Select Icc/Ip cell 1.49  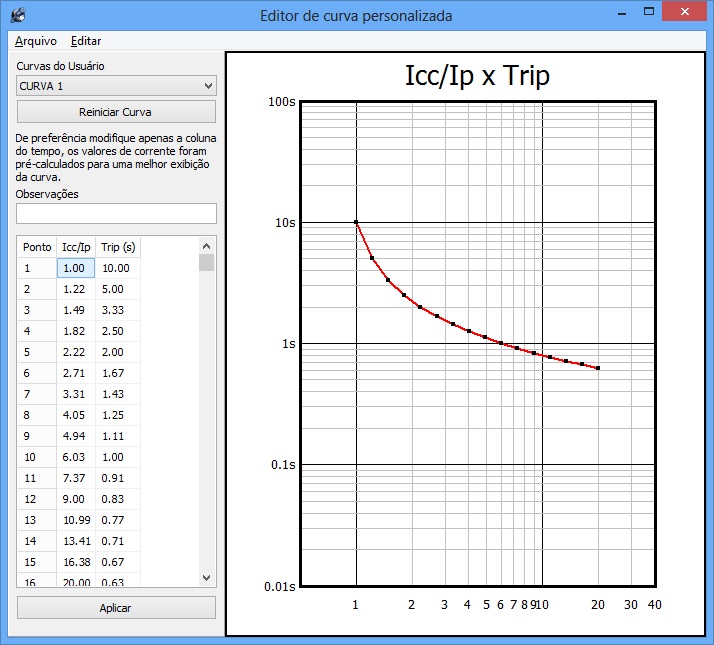point(76,310)
